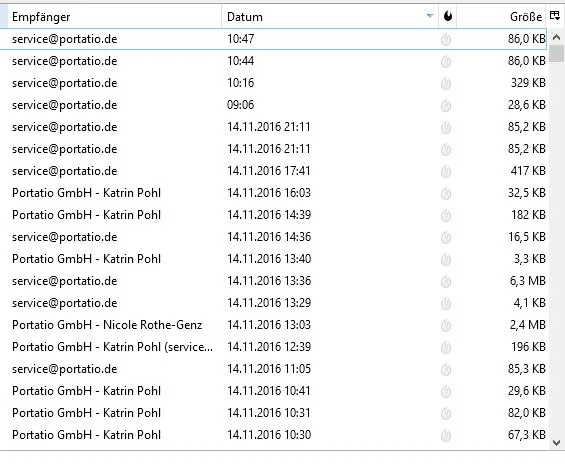Click the scrollbar down arrow
The width and height of the screenshot is (565, 475).
[x=556, y=443]
